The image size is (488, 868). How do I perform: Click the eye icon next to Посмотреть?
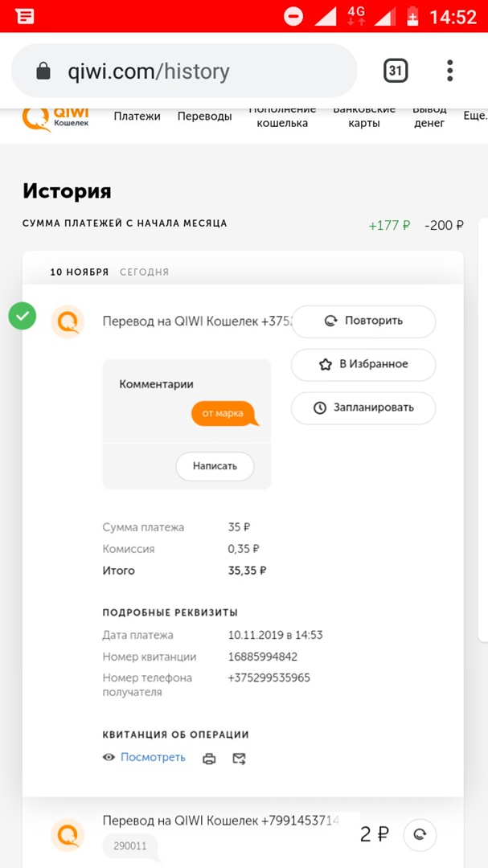click(x=109, y=757)
